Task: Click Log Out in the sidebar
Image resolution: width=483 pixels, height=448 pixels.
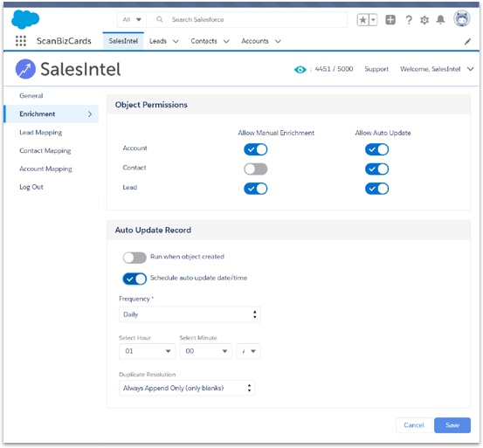Action: click(31, 187)
